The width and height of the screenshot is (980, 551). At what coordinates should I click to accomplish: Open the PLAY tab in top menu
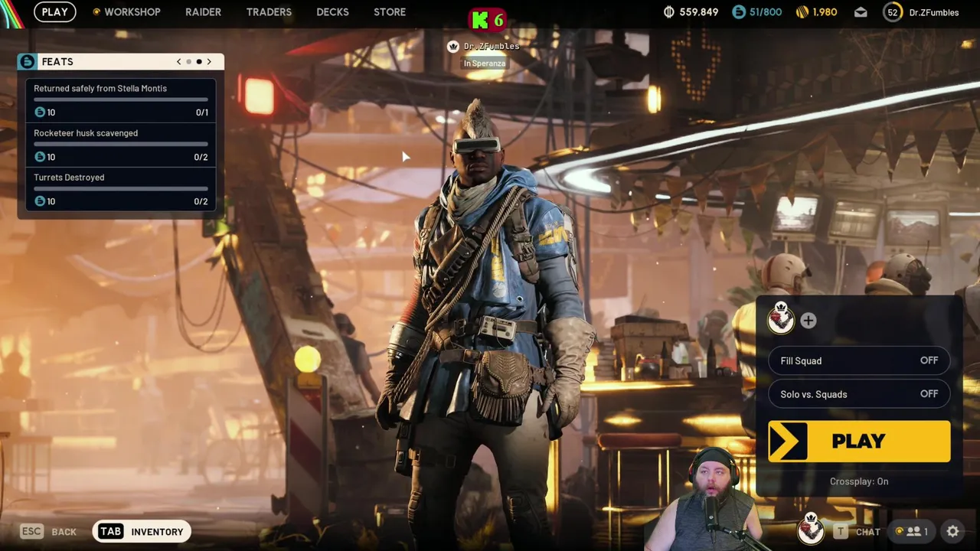tap(54, 11)
